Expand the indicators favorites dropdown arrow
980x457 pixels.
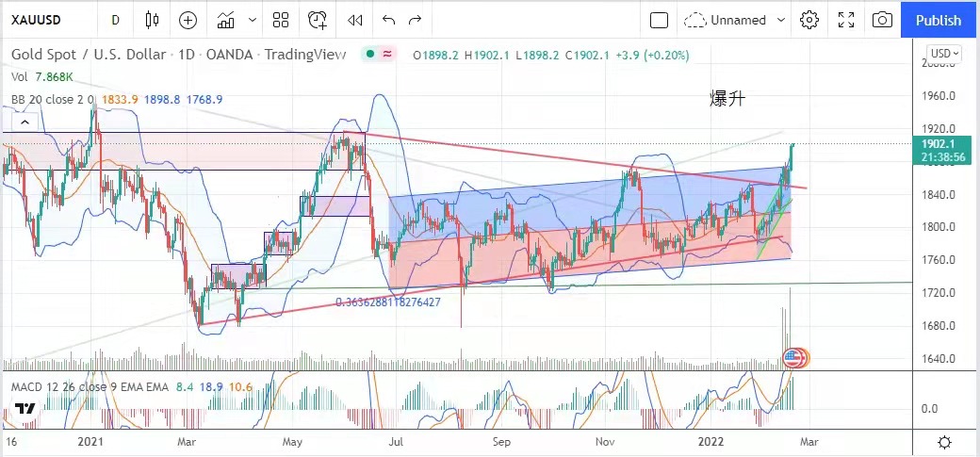coord(252,20)
